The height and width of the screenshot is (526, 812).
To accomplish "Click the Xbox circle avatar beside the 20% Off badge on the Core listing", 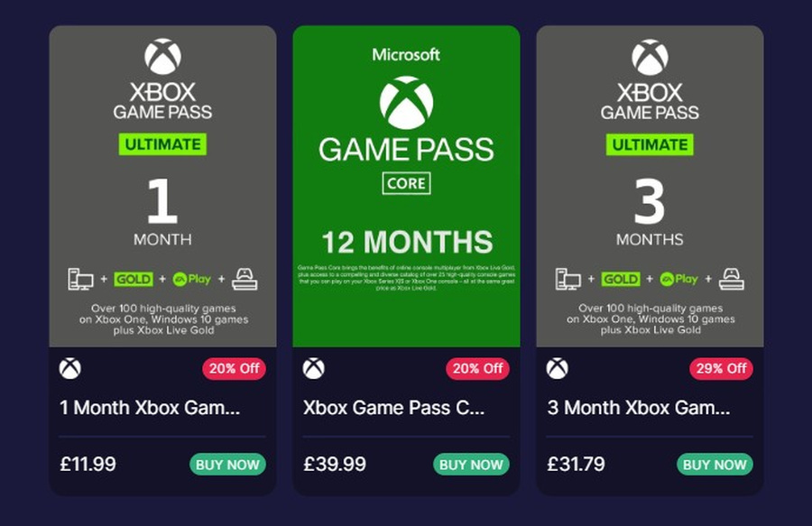I will (315, 369).
